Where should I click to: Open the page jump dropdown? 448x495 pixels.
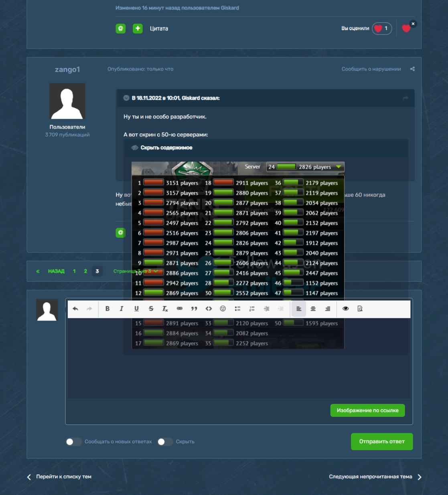(x=136, y=271)
